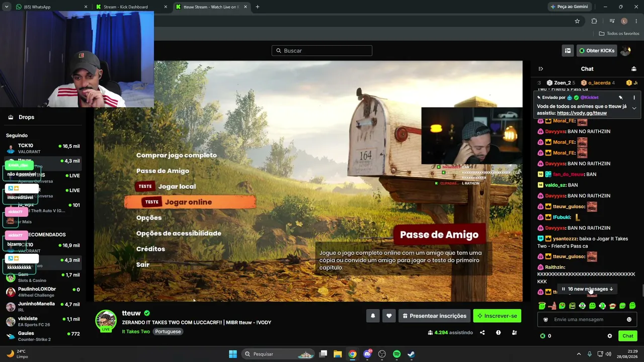
Task: Collapse the chat panel
Action: tap(541, 69)
